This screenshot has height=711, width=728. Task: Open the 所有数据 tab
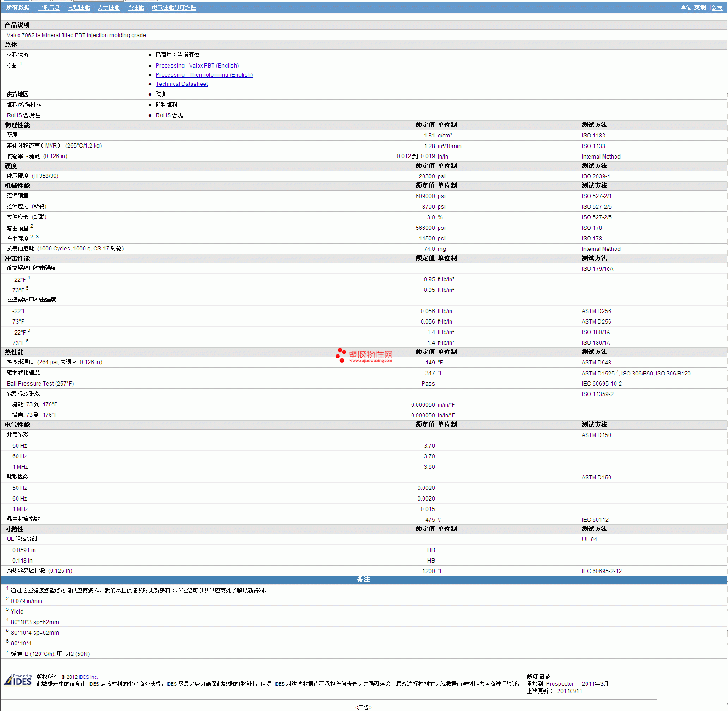coord(18,7)
